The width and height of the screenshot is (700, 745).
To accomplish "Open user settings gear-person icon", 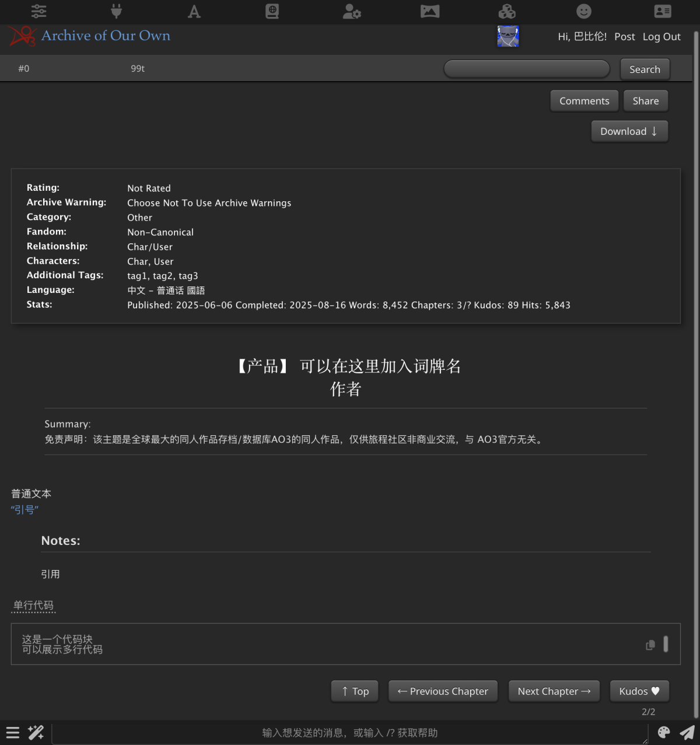I will (x=351, y=11).
